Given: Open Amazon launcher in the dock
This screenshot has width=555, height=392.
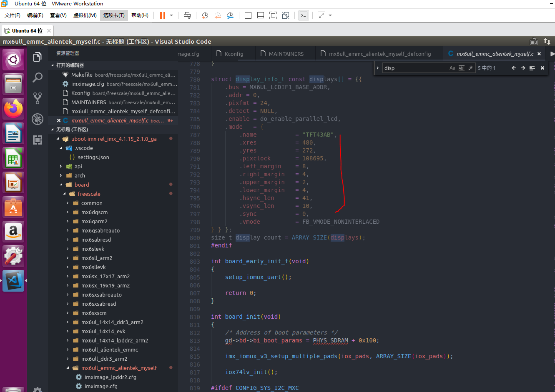Looking at the screenshot, I should 13,231.
